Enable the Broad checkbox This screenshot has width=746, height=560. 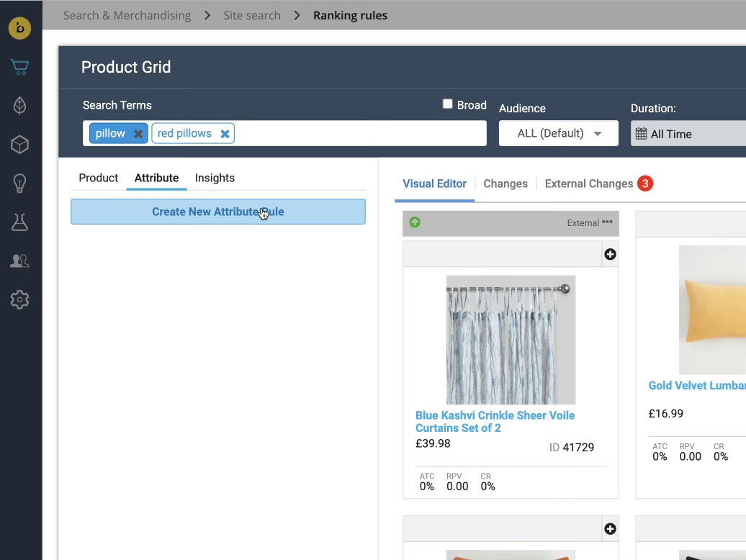pyautogui.click(x=447, y=104)
